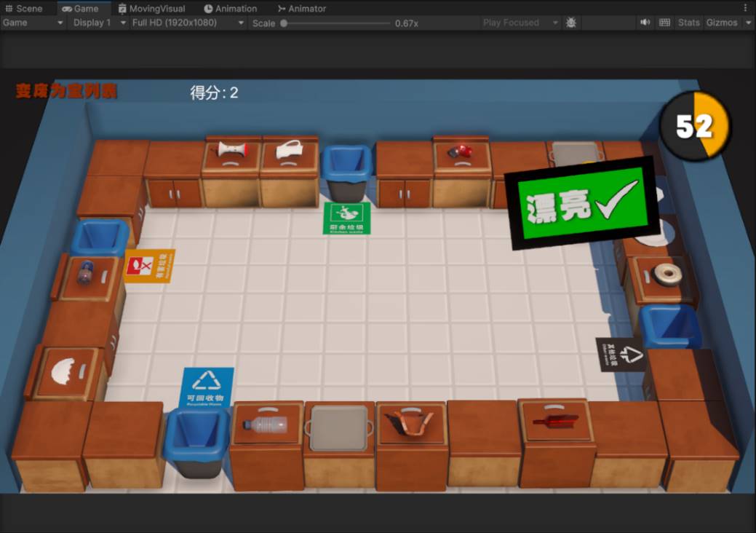The height and width of the screenshot is (533, 756).
Task: Click the blue recyclables sign
Action: (x=207, y=387)
